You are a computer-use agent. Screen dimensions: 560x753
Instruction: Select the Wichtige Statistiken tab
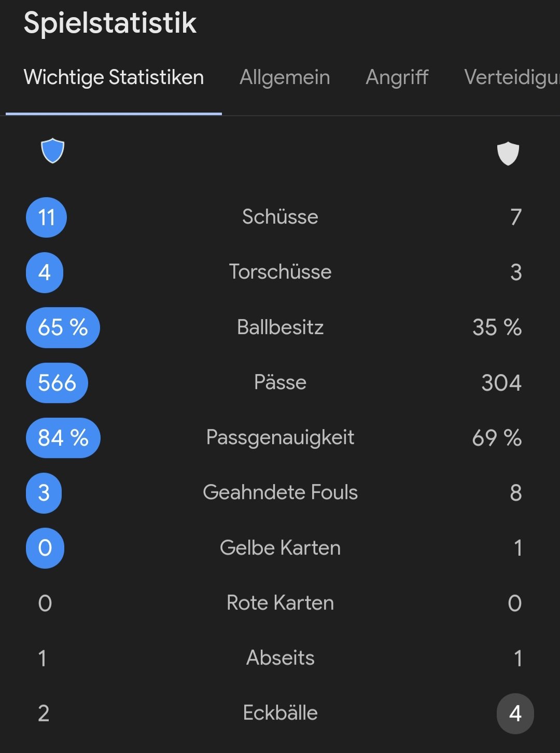[114, 77]
